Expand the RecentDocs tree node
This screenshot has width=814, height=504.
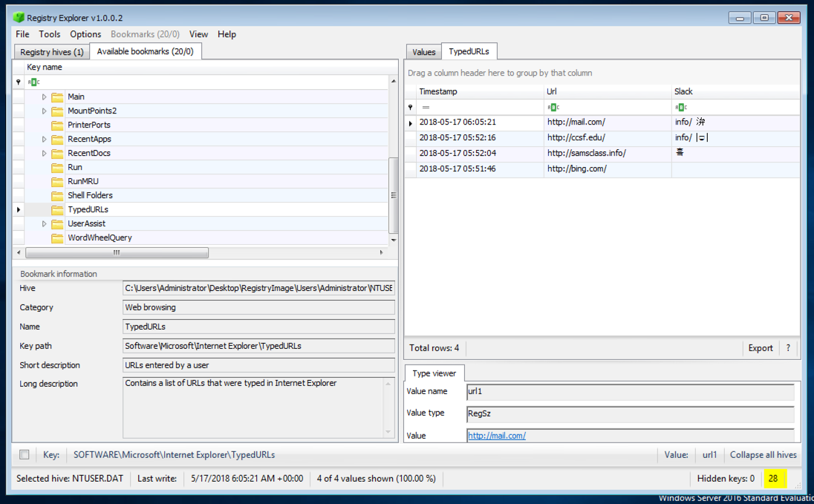(x=44, y=153)
